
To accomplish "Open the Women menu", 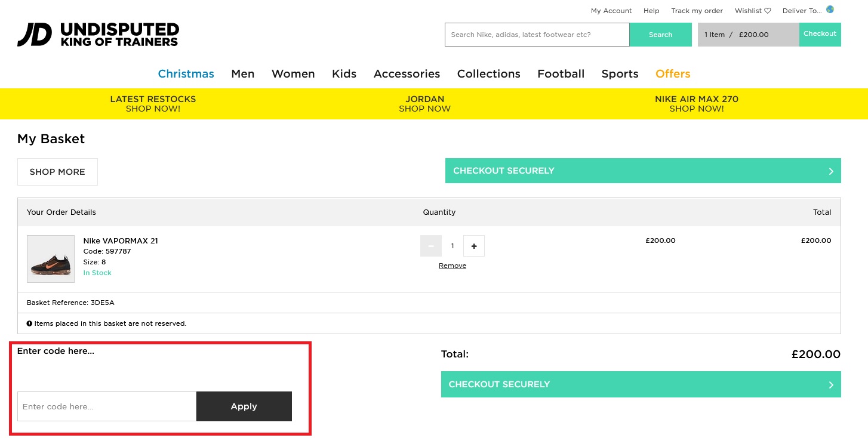I will pos(293,74).
